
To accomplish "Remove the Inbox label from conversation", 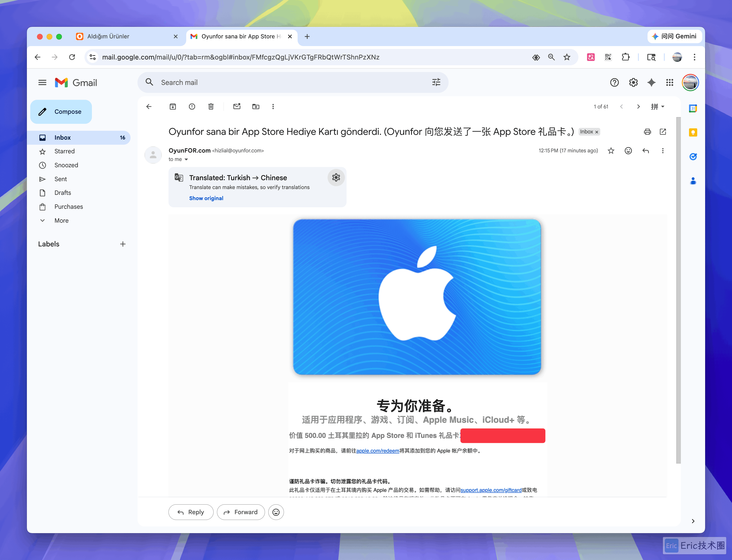I will 597,132.
